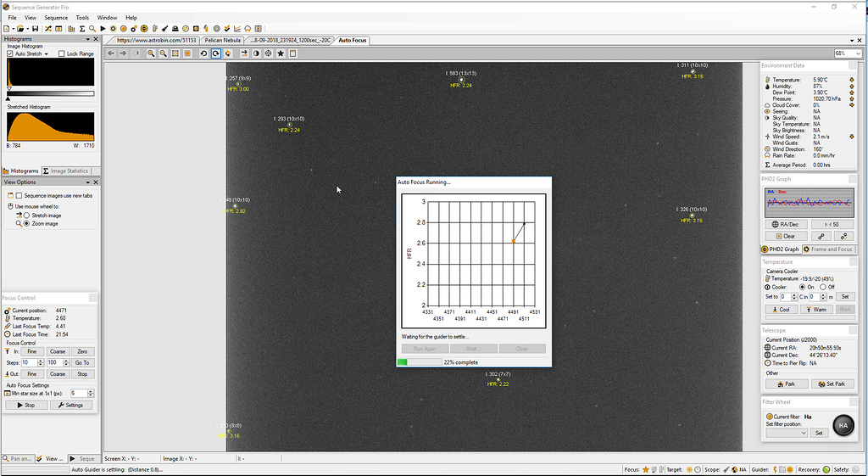Image resolution: width=868 pixels, height=476 pixels.
Task: Click the Save sequence icon in main toolbar
Action: (x=35, y=29)
